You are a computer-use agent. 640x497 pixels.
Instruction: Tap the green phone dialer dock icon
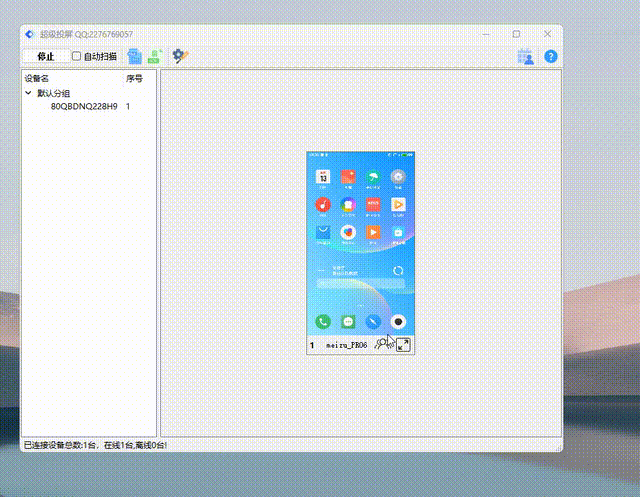pyautogui.click(x=323, y=322)
